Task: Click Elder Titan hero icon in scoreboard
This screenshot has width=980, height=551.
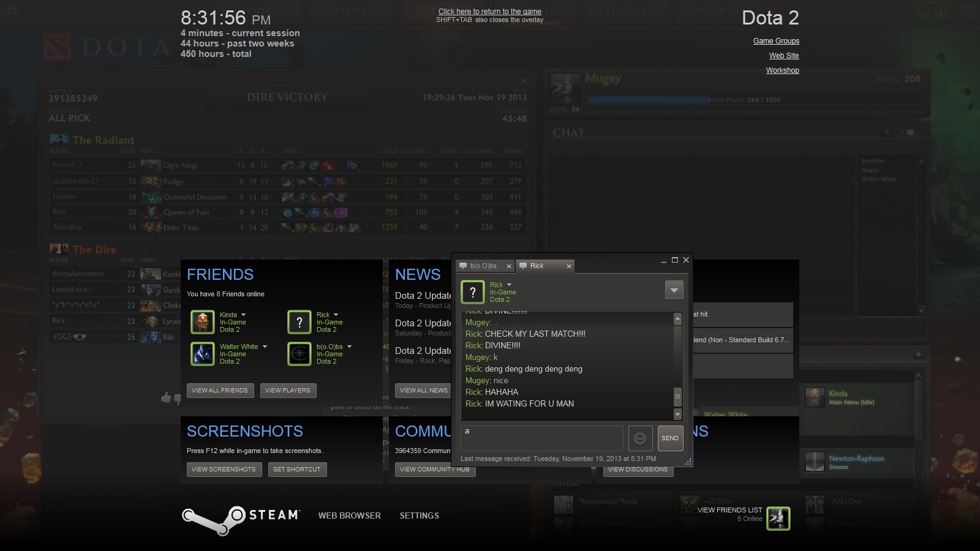Action: pyautogui.click(x=151, y=227)
